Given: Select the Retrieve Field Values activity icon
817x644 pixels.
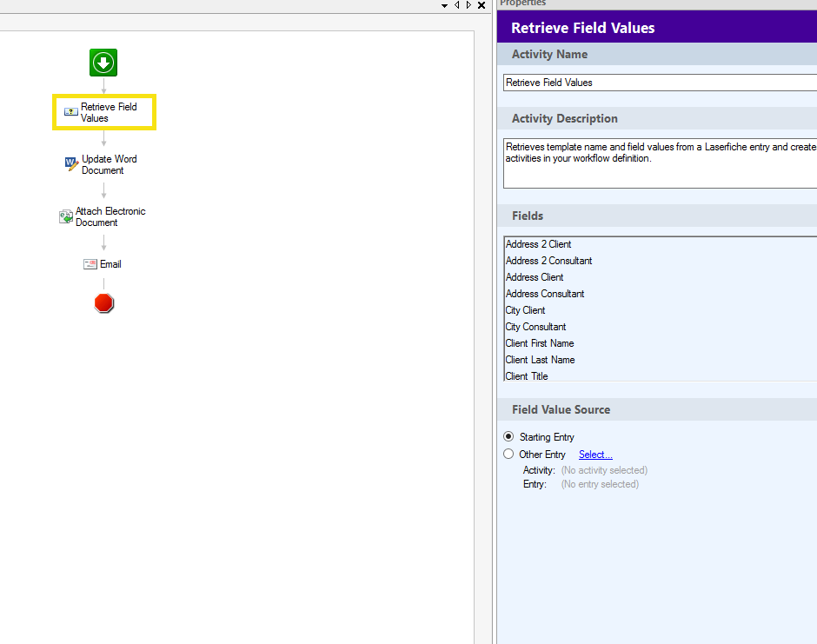Looking at the screenshot, I should tap(71, 112).
